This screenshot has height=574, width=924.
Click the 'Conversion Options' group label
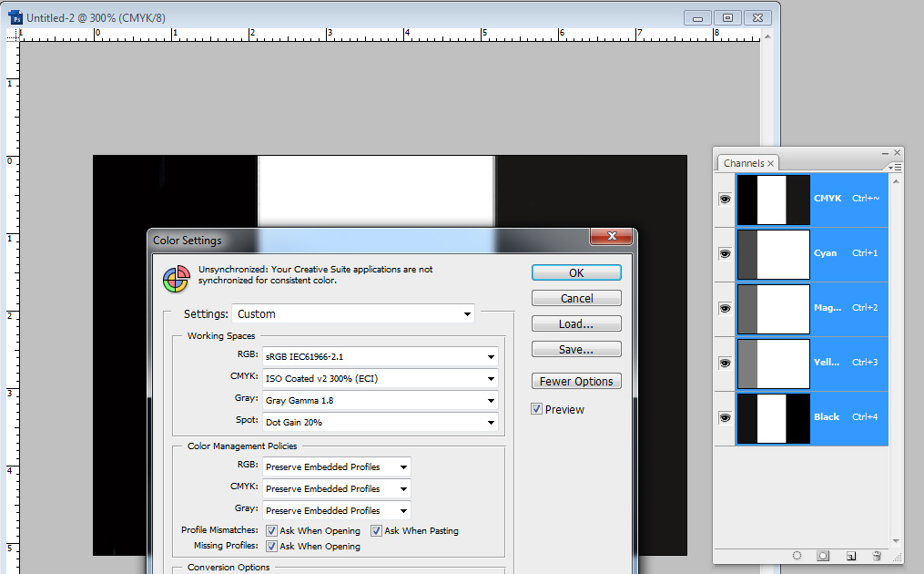pyautogui.click(x=228, y=567)
